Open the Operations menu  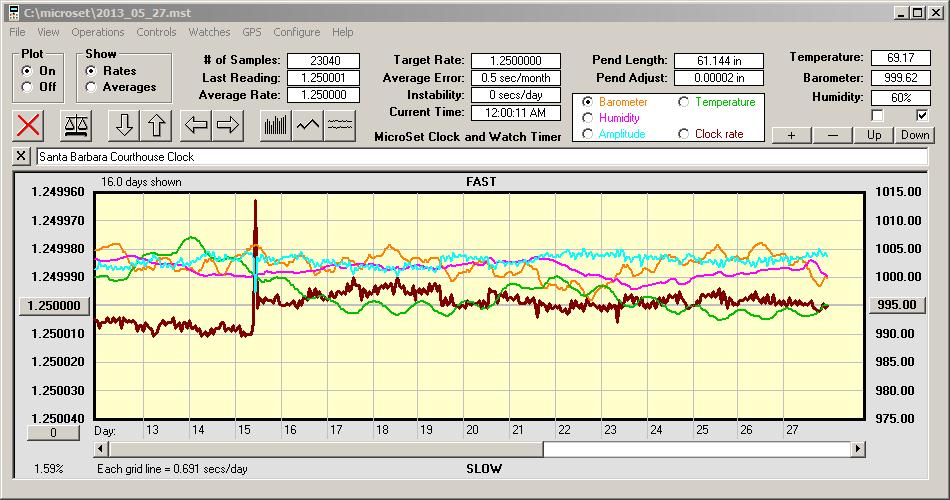pyautogui.click(x=98, y=32)
